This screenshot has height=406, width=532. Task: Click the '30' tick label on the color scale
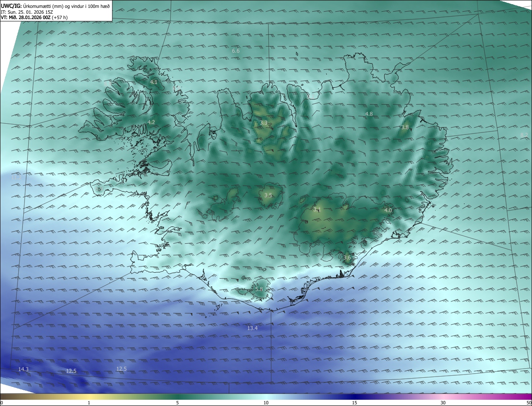pyautogui.click(x=443, y=403)
